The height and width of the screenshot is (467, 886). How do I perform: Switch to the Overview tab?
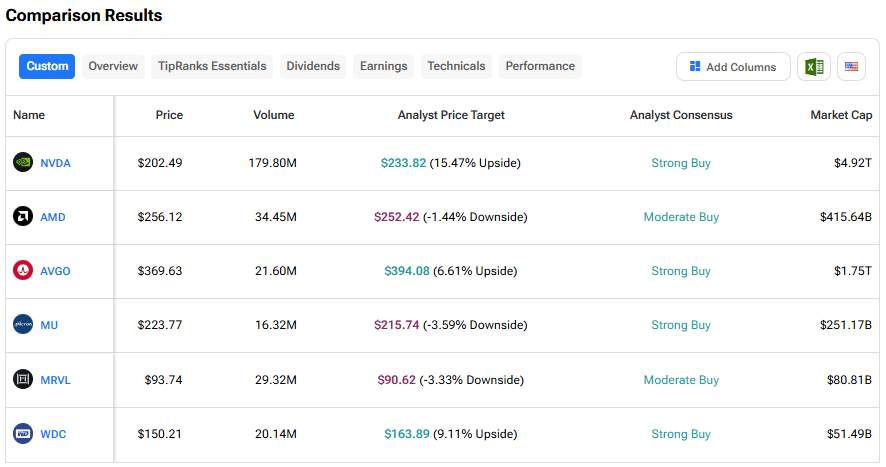(113, 66)
